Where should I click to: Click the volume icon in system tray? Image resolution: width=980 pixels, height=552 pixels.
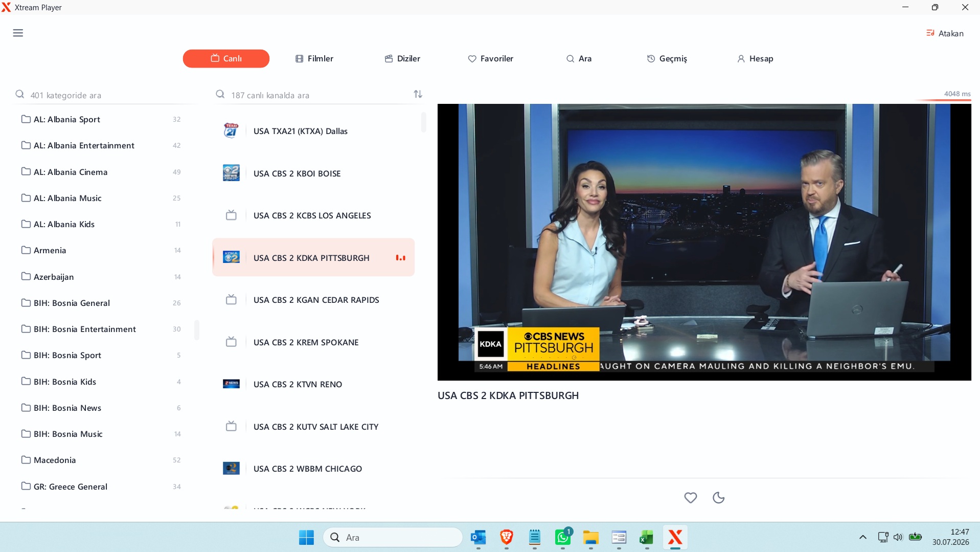click(898, 537)
